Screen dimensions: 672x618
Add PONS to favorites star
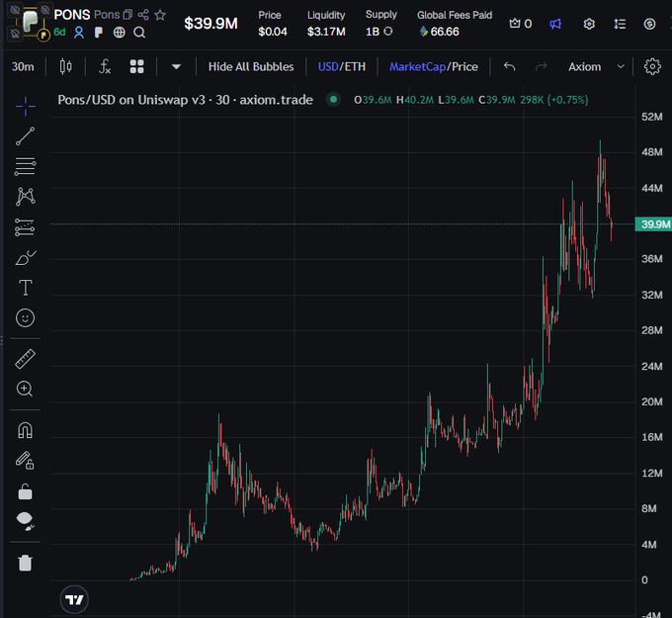point(160,15)
